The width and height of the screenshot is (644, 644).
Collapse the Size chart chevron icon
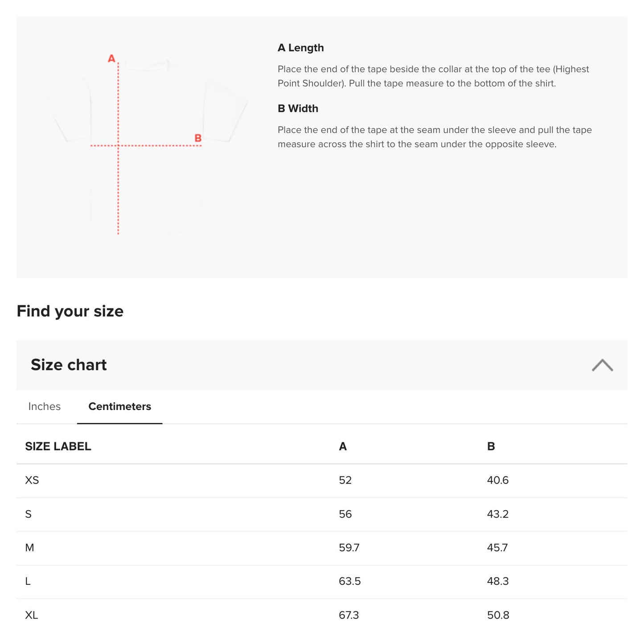tap(602, 365)
